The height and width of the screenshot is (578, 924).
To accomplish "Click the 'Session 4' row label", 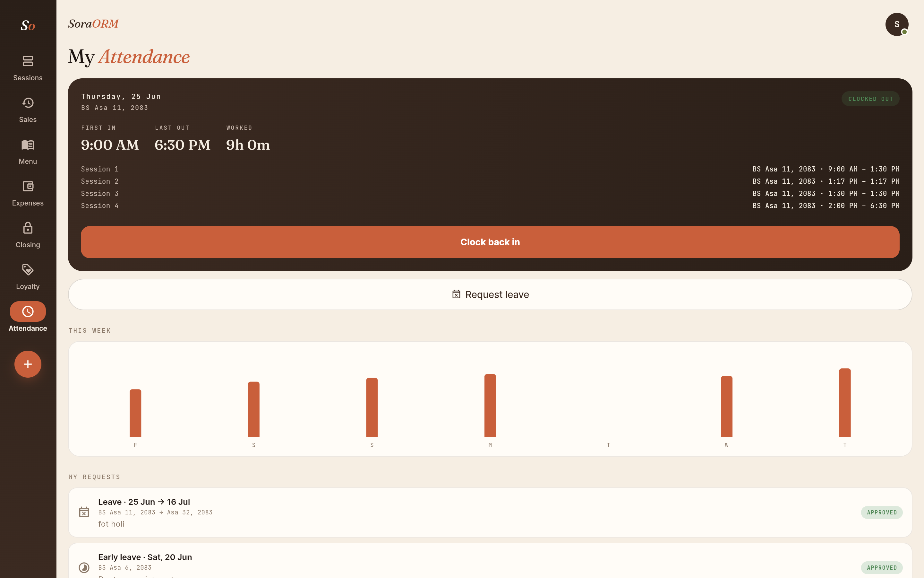I will click(x=100, y=206).
